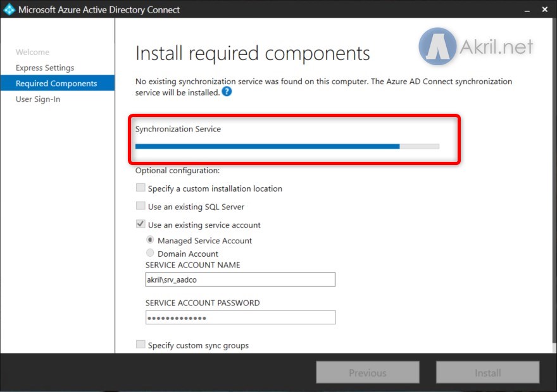Click the SERVICE ACCOUNT PASSWORD label
Viewport: 557px width, 392px height.
tap(203, 303)
